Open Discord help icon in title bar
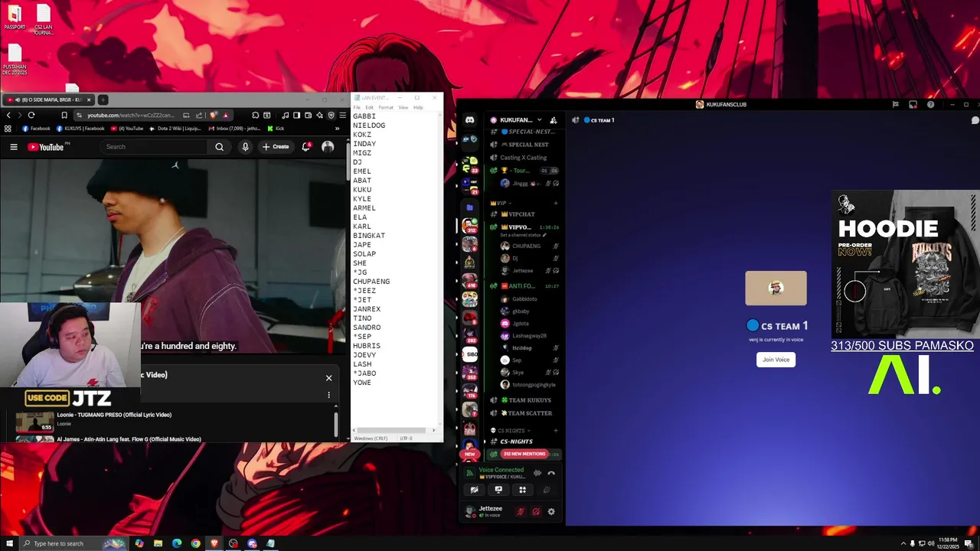 [x=930, y=104]
